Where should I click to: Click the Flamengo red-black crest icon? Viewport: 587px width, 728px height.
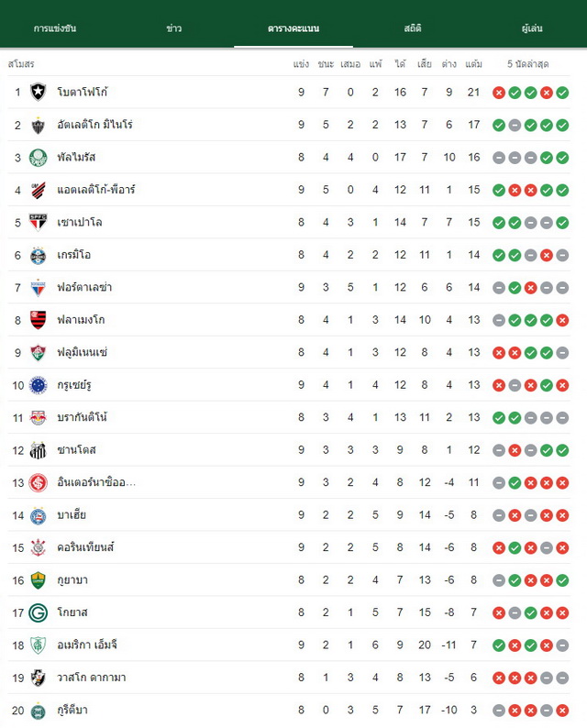(x=39, y=320)
